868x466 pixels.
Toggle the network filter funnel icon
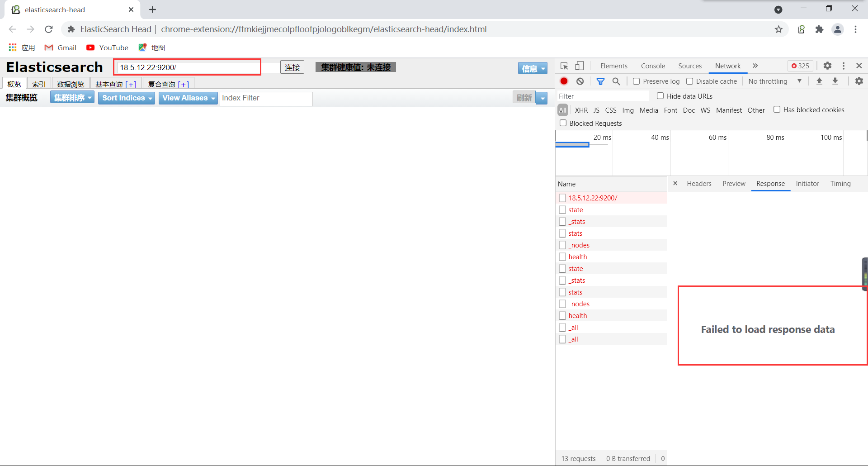click(x=600, y=81)
